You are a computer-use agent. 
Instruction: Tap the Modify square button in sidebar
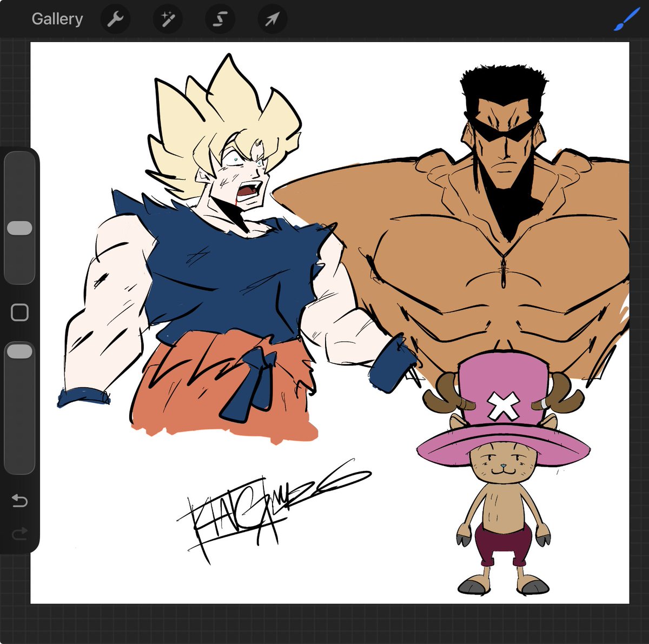[x=20, y=313]
